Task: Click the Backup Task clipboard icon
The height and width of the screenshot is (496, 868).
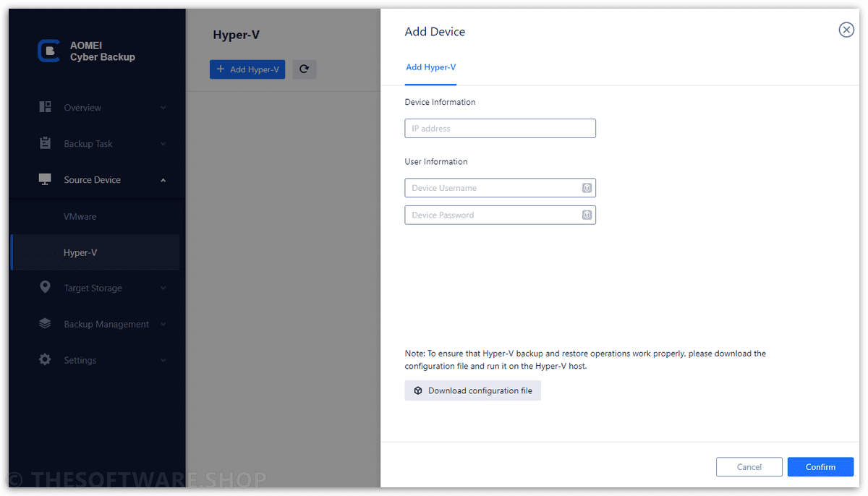Action: (45, 143)
